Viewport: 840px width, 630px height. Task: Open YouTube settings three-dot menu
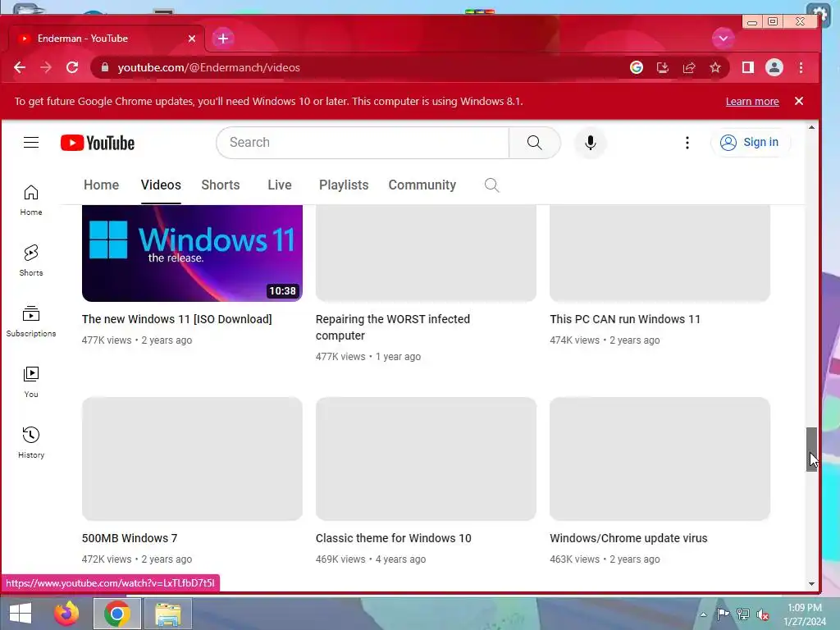pyautogui.click(x=687, y=143)
